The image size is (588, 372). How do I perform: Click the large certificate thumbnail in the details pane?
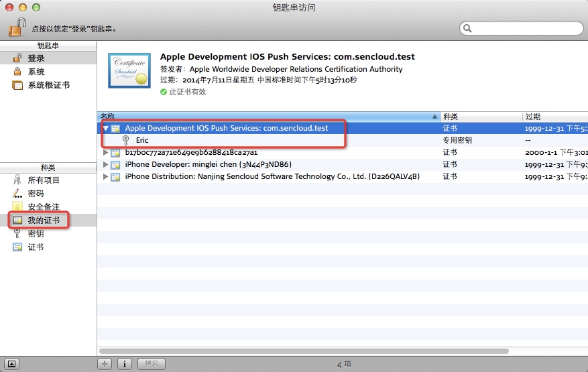tap(129, 70)
